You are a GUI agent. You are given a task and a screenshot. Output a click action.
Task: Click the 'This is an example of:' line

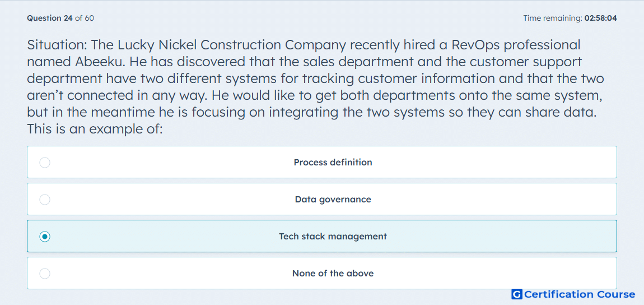click(95, 129)
